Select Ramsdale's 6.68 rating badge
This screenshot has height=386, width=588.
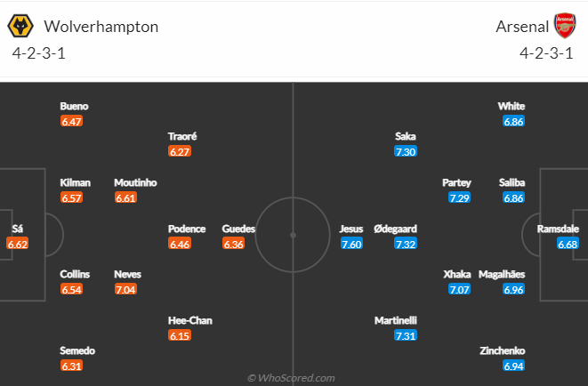click(x=568, y=244)
